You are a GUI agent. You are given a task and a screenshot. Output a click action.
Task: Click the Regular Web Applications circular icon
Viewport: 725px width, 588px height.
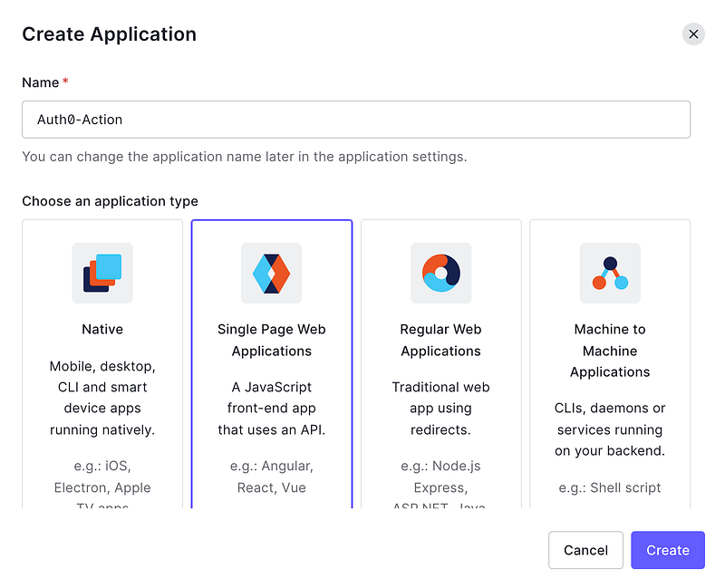coord(440,273)
